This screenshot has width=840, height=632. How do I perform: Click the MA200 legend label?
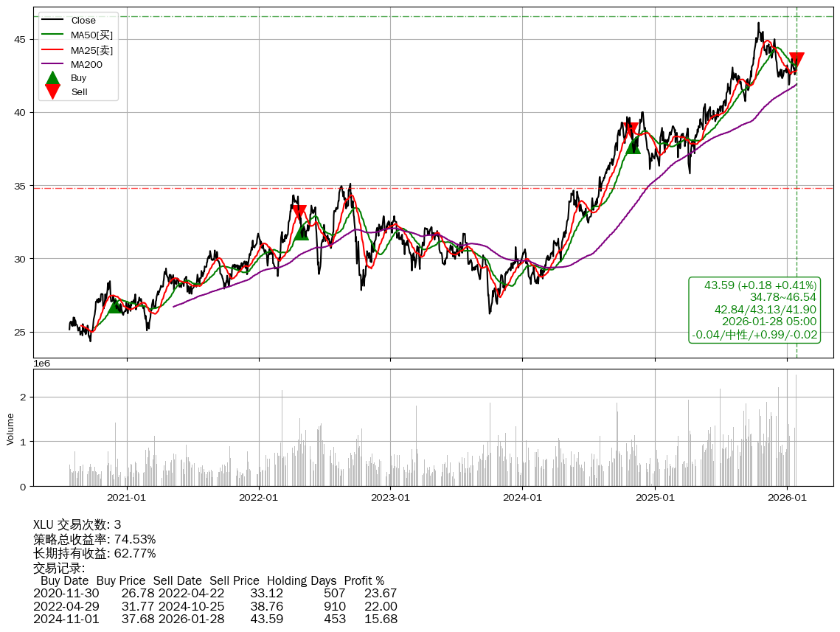pyautogui.click(x=86, y=64)
